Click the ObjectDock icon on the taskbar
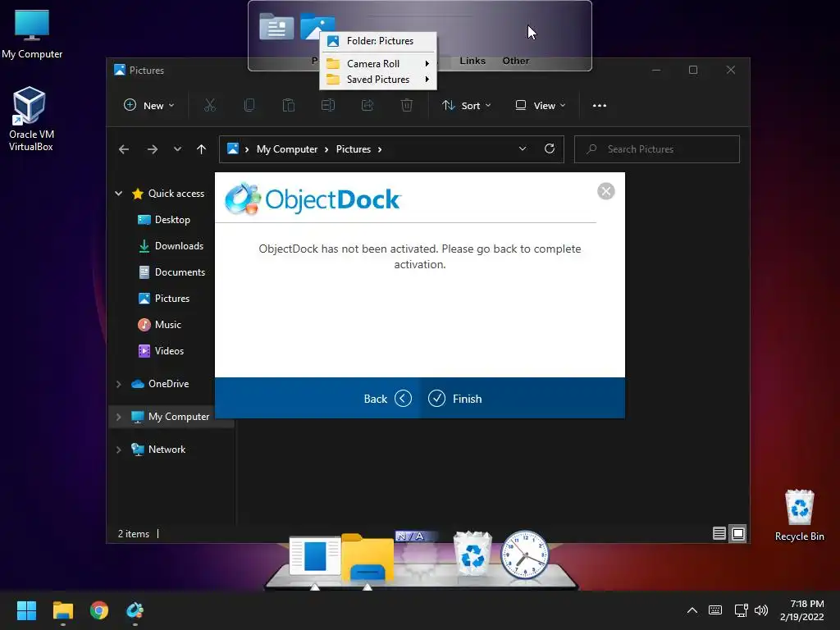The width and height of the screenshot is (840, 630). click(x=135, y=610)
